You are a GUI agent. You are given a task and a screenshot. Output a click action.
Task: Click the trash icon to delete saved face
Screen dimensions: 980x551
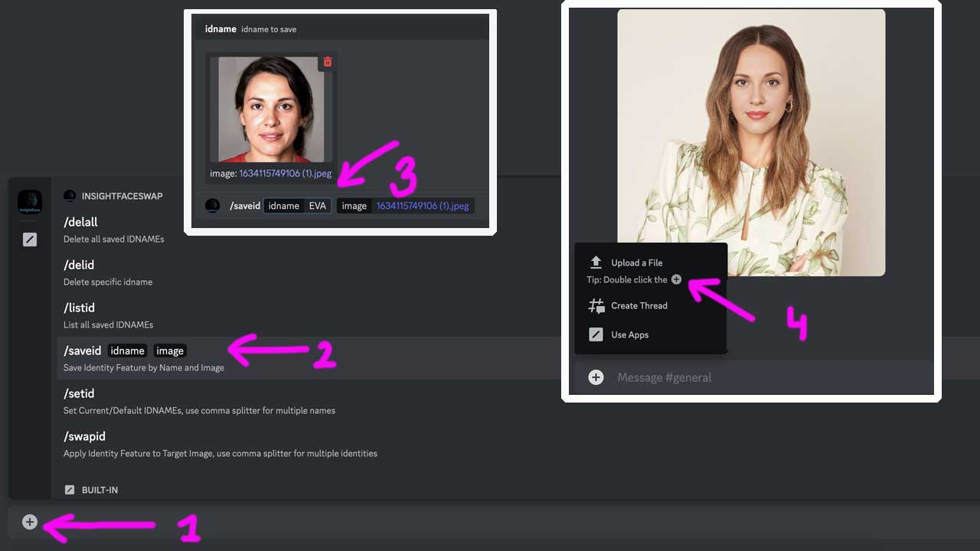[327, 62]
